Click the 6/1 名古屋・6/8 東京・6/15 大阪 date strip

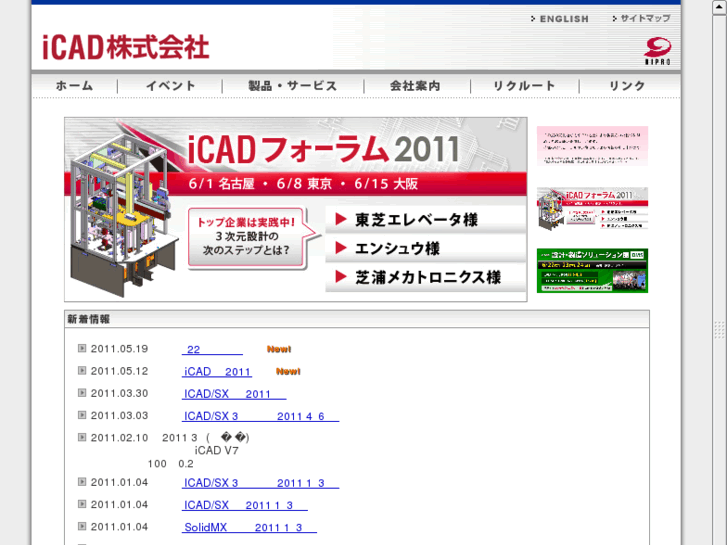tap(303, 184)
